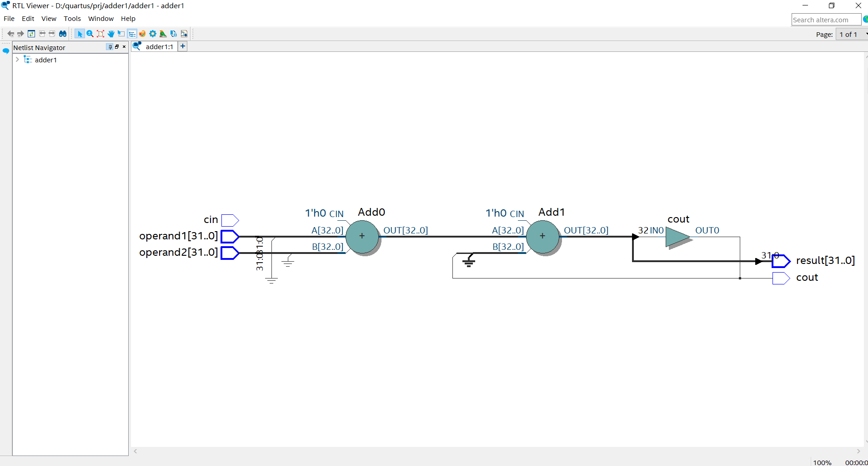Activate the zoom tool
The image size is (868, 466).
90,33
